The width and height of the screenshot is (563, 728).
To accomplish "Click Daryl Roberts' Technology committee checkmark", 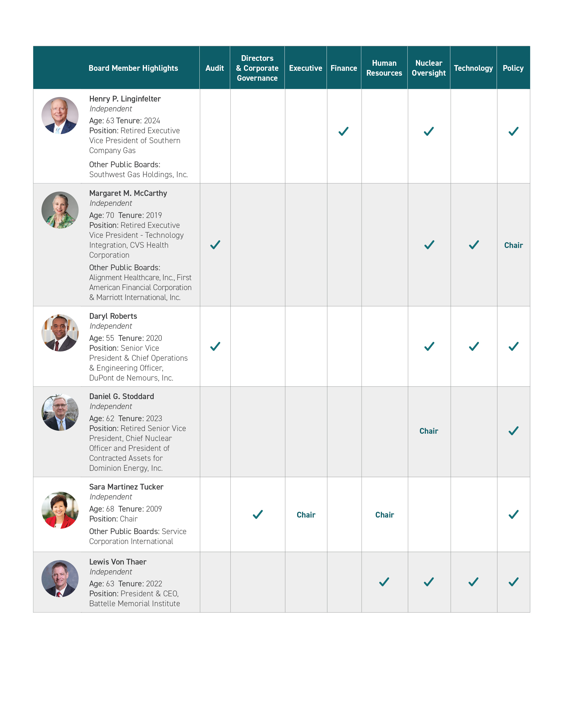I will tap(474, 347).
